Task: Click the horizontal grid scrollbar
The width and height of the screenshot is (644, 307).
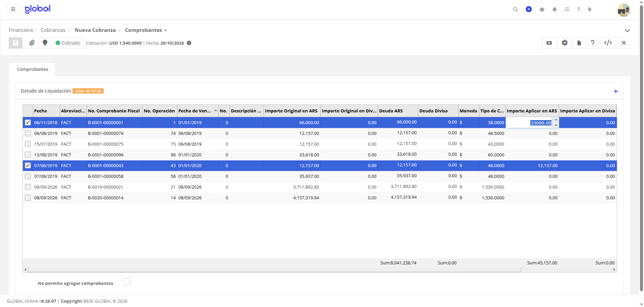Action: (x=275, y=269)
